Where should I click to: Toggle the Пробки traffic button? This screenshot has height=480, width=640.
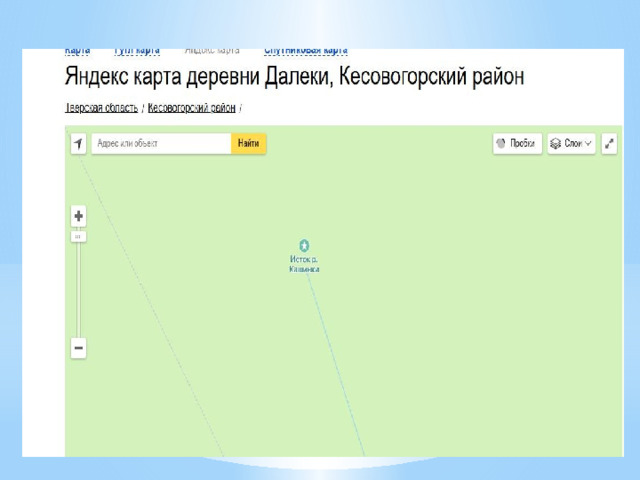517,144
